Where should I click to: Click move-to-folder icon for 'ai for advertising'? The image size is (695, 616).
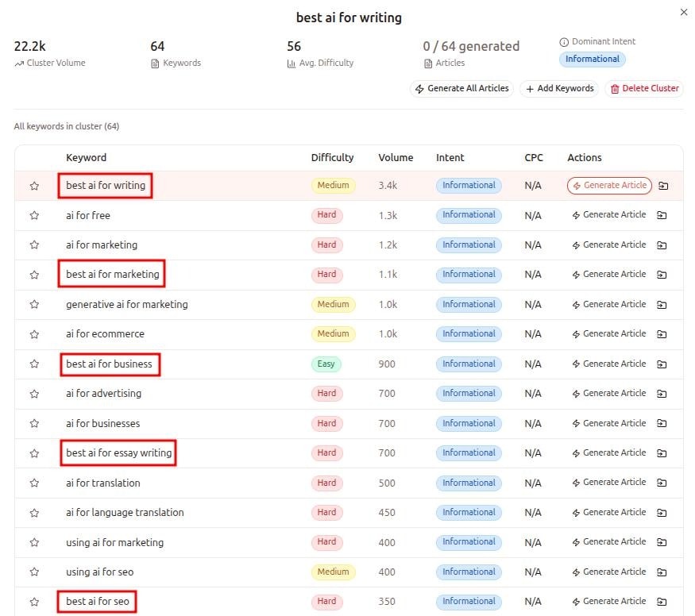click(x=662, y=394)
